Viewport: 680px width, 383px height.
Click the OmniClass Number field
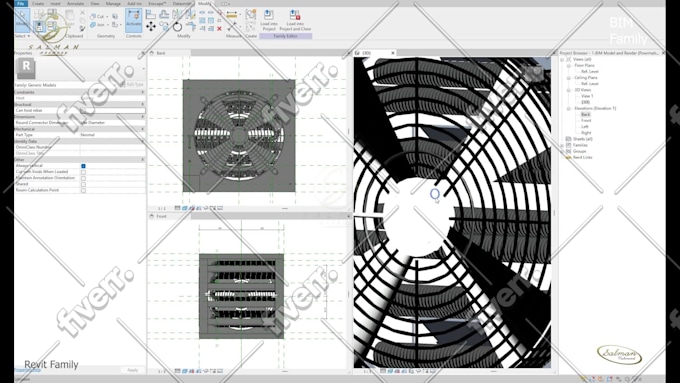(x=113, y=147)
